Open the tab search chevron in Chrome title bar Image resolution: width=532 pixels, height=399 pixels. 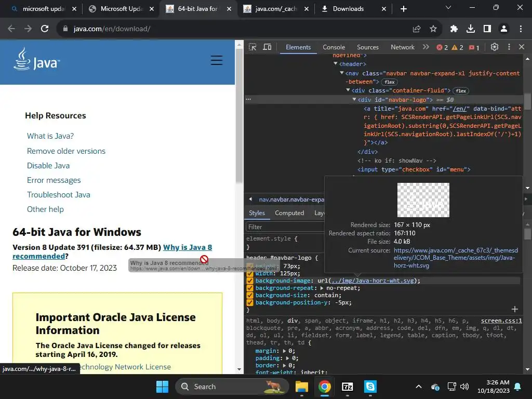click(x=448, y=7)
